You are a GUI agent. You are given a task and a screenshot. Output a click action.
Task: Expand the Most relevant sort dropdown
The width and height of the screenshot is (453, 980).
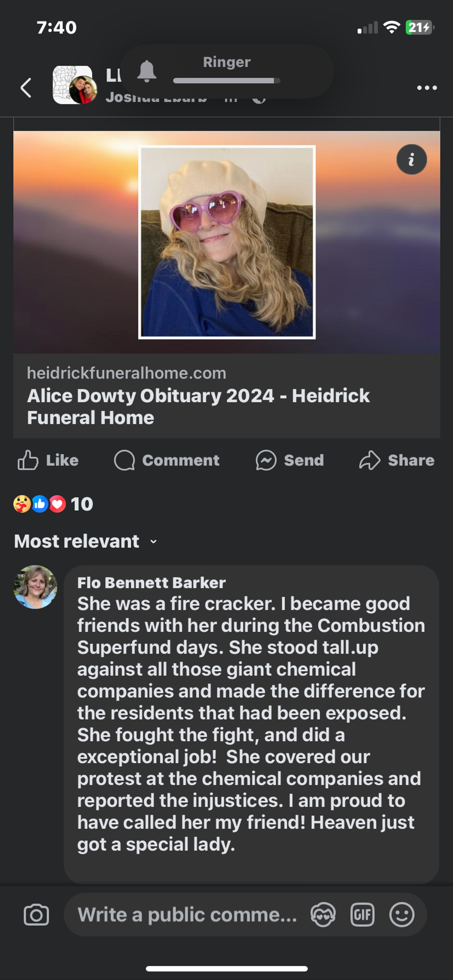click(86, 541)
